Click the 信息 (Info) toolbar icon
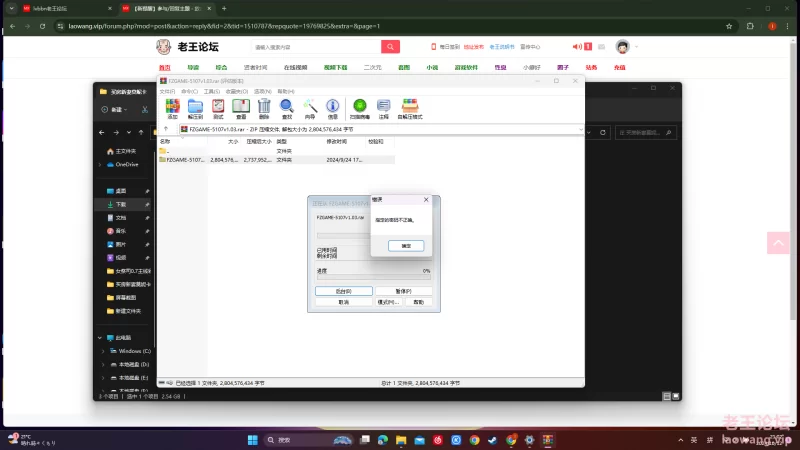 point(333,109)
